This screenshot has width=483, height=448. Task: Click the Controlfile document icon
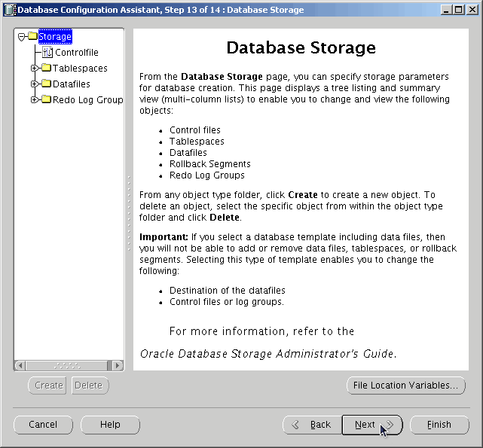[x=47, y=53]
